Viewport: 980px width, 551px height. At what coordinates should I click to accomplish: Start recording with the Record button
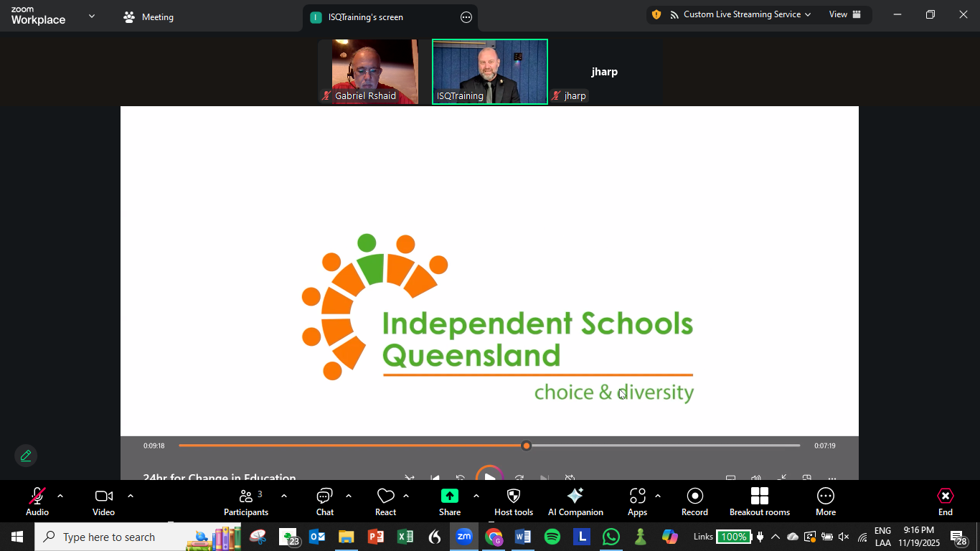[x=694, y=501]
